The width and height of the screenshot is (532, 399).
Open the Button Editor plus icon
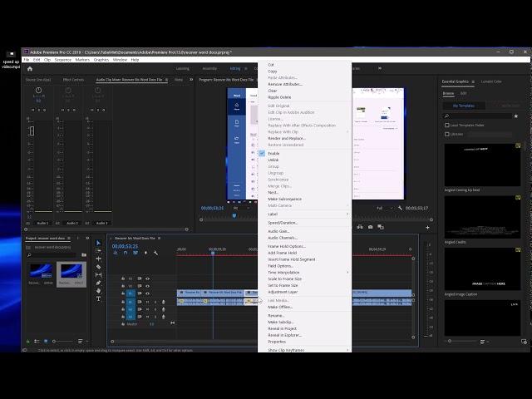(x=427, y=227)
